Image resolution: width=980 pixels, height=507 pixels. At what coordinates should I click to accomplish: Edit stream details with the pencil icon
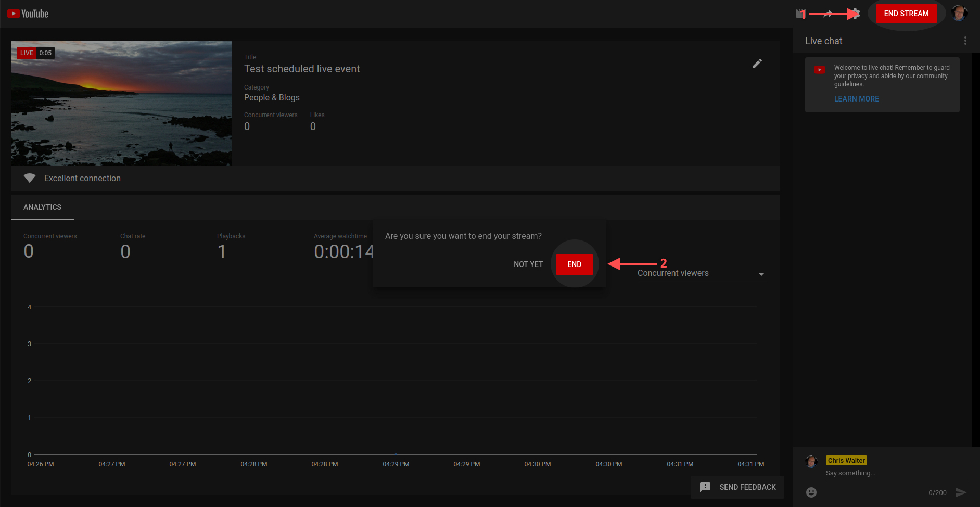[x=757, y=64]
